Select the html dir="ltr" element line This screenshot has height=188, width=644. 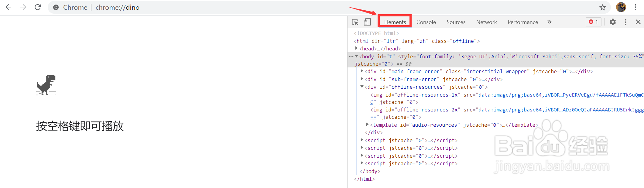(x=417, y=41)
